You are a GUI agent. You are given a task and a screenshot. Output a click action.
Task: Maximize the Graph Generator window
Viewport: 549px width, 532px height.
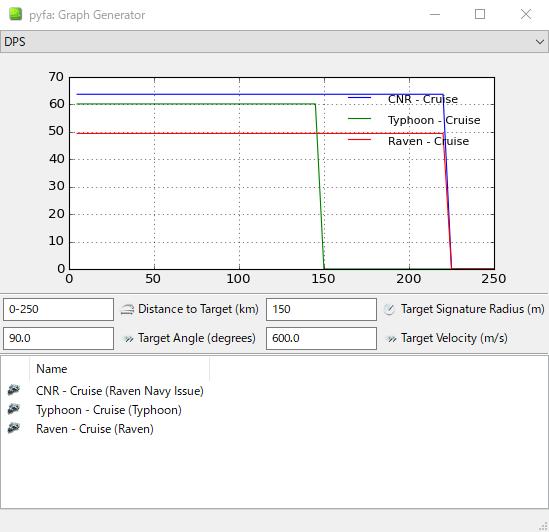pos(480,14)
